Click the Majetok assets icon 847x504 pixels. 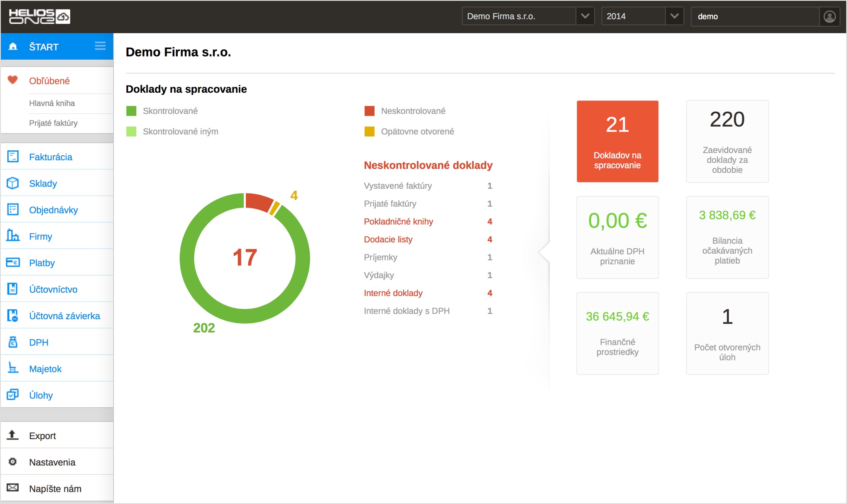pyautogui.click(x=13, y=368)
